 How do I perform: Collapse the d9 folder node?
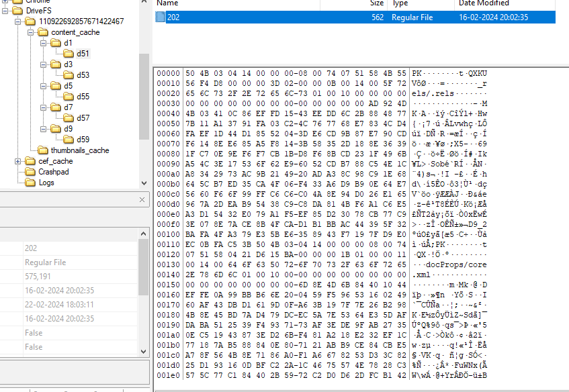(x=43, y=129)
